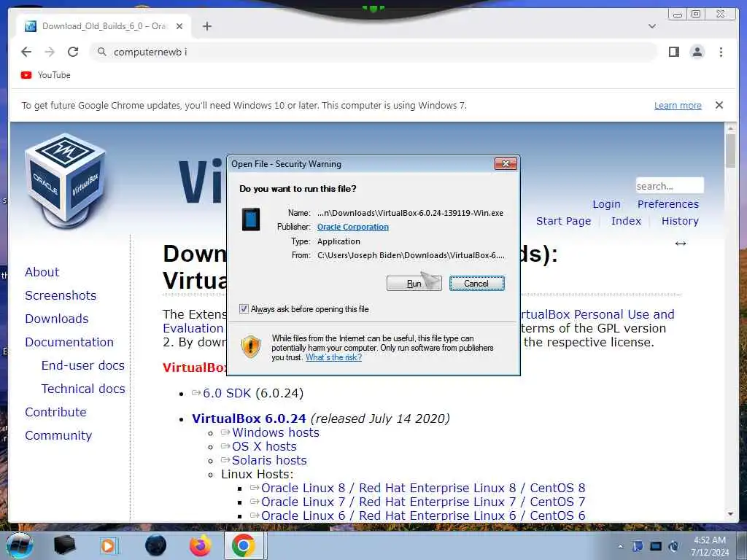
Task: Click Learn more in the update notice
Action: click(678, 105)
